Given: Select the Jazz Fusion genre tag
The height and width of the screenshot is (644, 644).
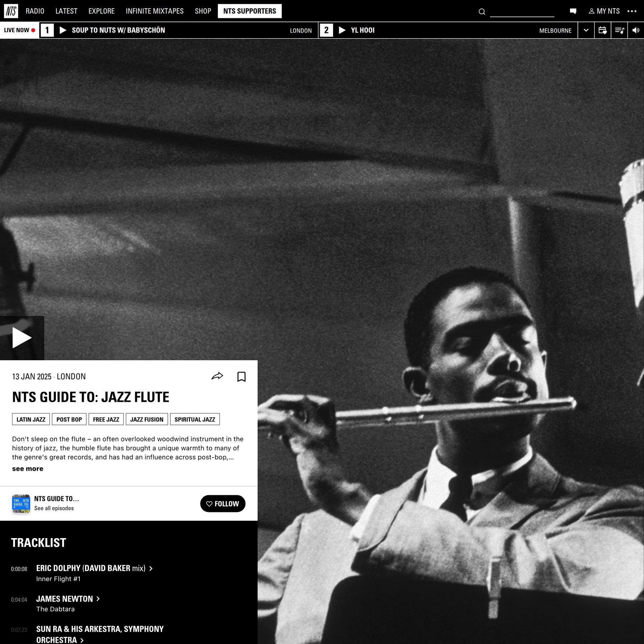Looking at the screenshot, I should pos(147,419).
